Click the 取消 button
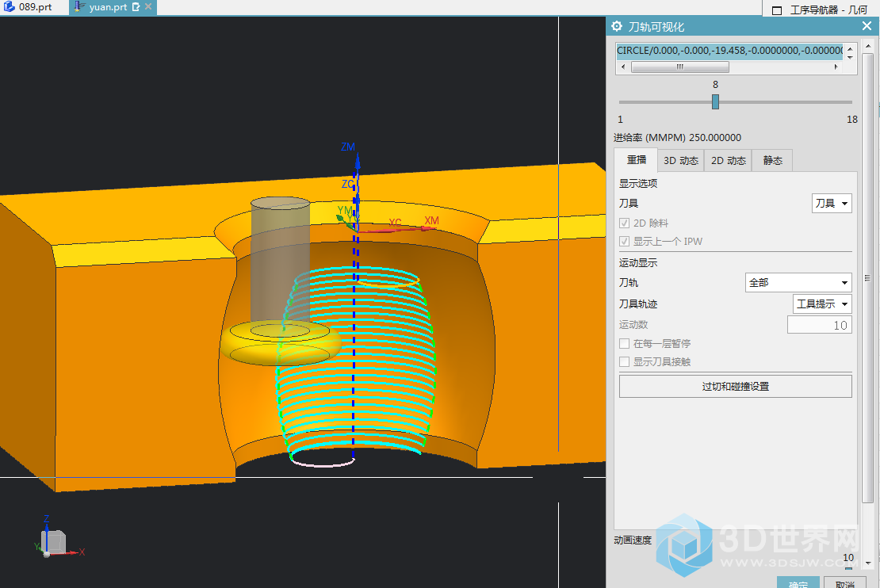The height and width of the screenshot is (588, 880). pyautogui.click(x=844, y=582)
